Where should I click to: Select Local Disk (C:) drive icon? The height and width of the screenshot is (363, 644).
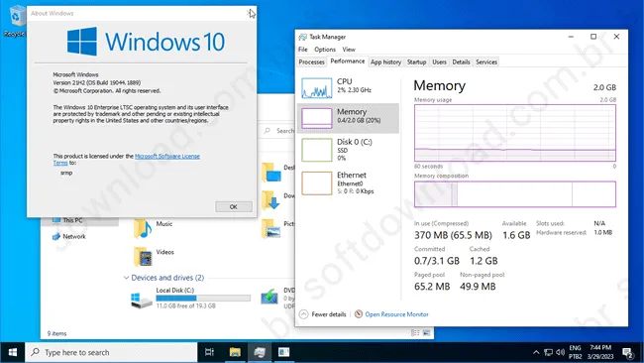tap(142, 301)
